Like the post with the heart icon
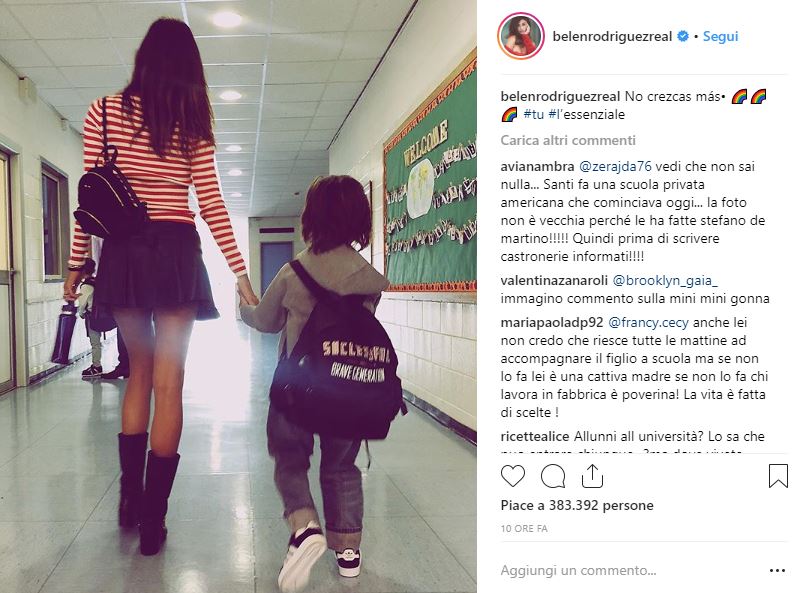 pos(513,476)
